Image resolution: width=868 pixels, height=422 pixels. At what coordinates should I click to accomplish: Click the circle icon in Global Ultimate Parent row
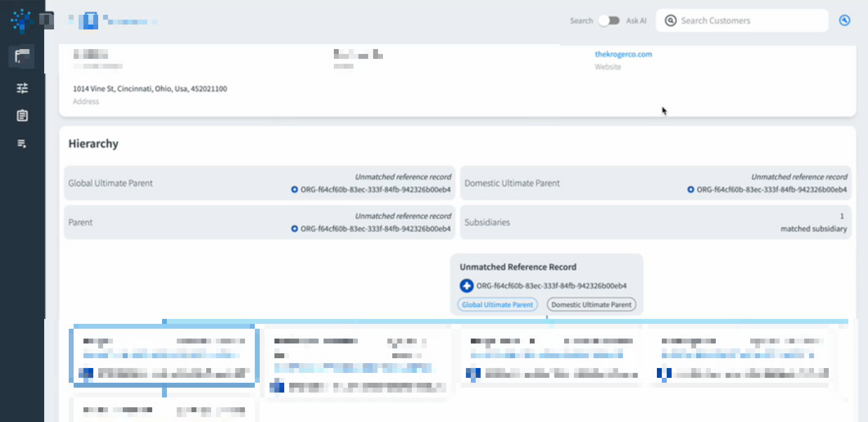295,189
